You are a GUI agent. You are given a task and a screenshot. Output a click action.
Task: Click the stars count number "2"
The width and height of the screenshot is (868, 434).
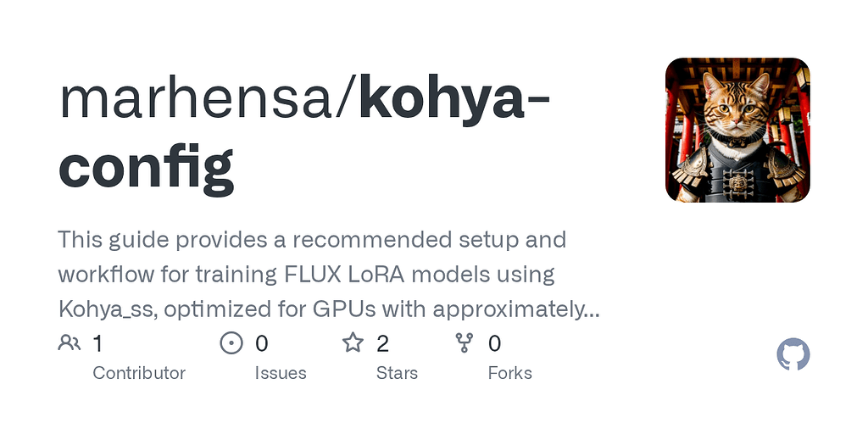pos(382,343)
